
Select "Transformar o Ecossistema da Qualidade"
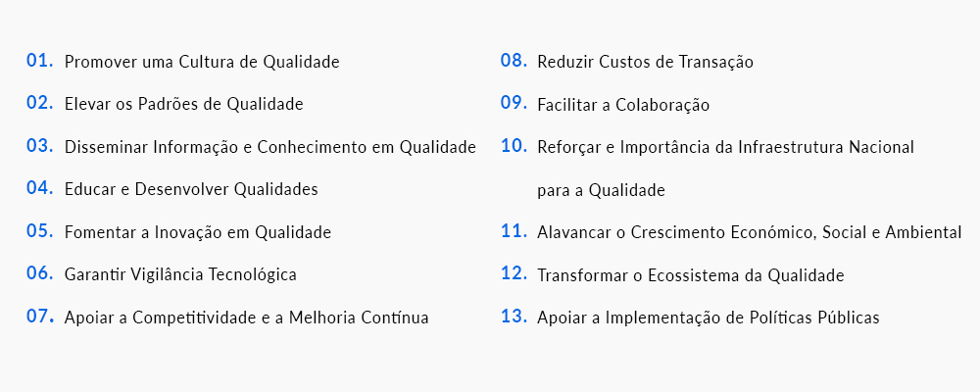(690, 275)
